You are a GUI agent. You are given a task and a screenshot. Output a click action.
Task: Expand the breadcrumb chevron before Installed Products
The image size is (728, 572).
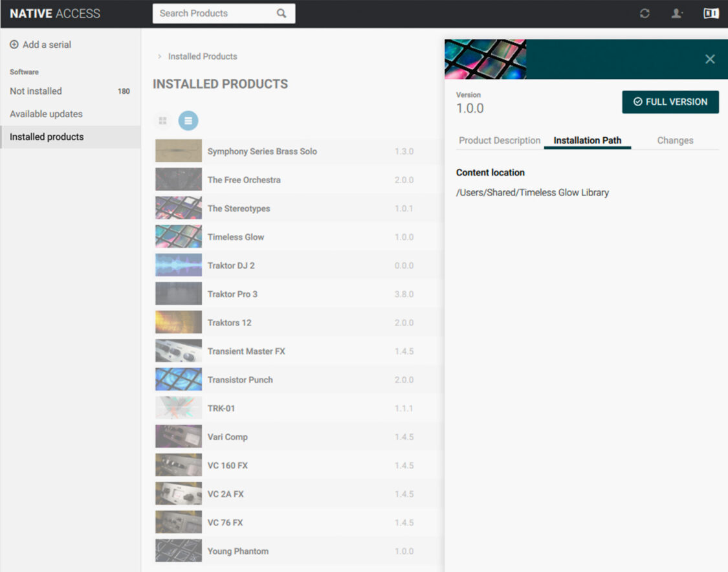tap(160, 57)
